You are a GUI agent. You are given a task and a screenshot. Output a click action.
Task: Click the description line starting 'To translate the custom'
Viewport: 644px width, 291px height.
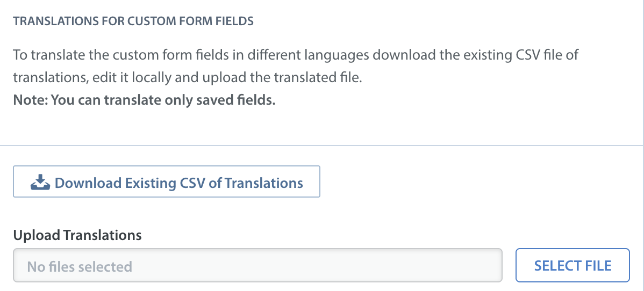click(x=296, y=55)
